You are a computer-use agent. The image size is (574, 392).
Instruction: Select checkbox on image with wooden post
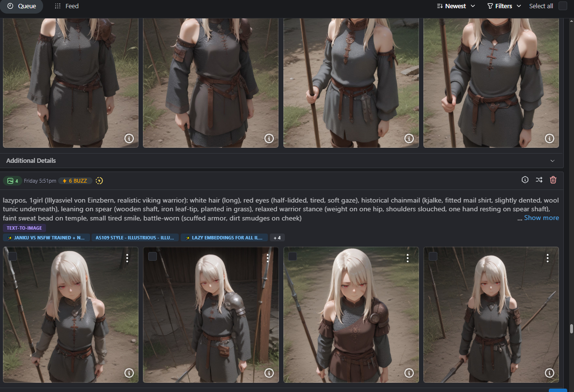click(153, 256)
